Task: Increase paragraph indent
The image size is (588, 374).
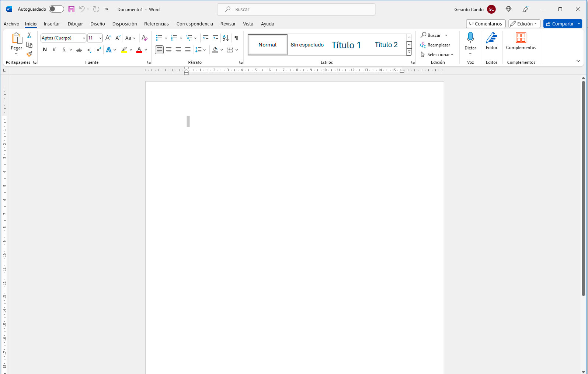Action: pyautogui.click(x=215, y=38)
